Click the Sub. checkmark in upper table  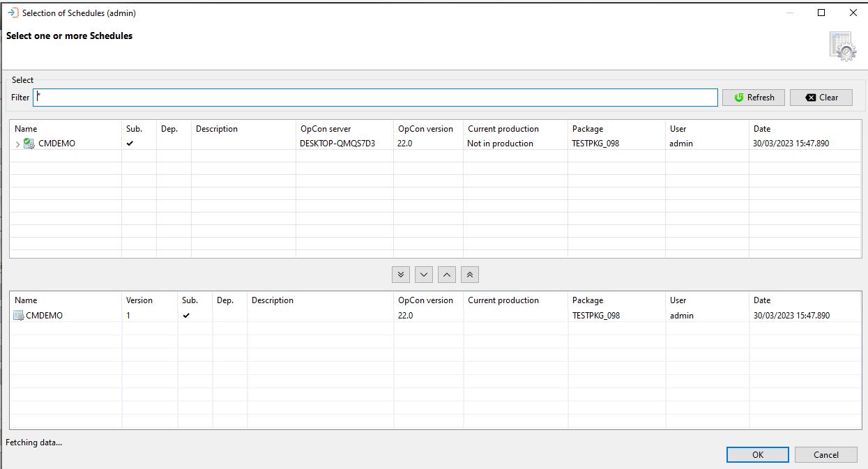(x=130, y=144)
